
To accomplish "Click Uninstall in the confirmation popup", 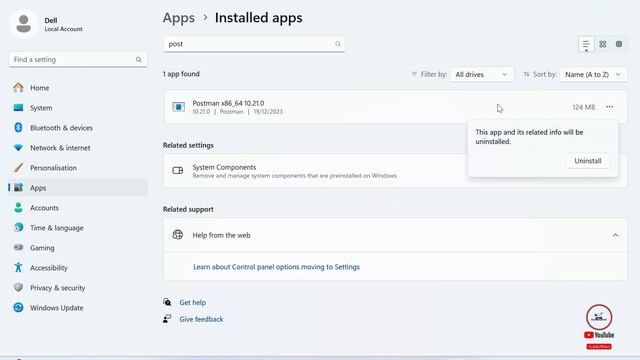I will 588,161.
